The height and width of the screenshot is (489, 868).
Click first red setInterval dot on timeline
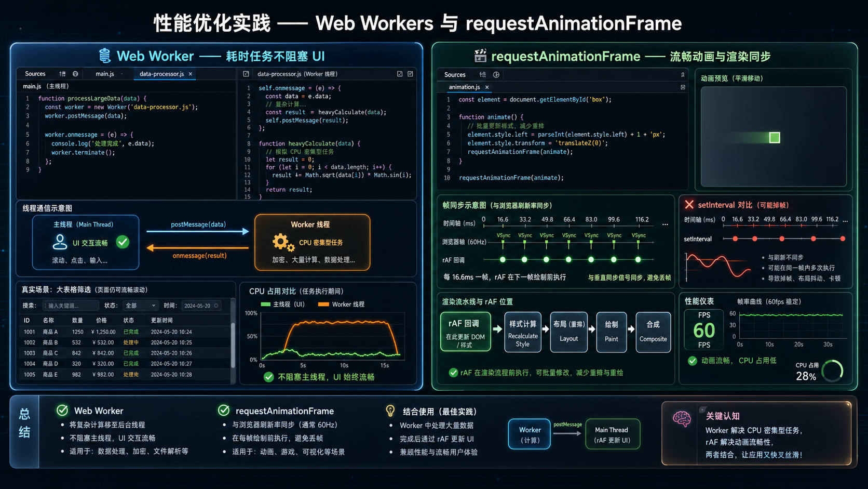point(735,239)
